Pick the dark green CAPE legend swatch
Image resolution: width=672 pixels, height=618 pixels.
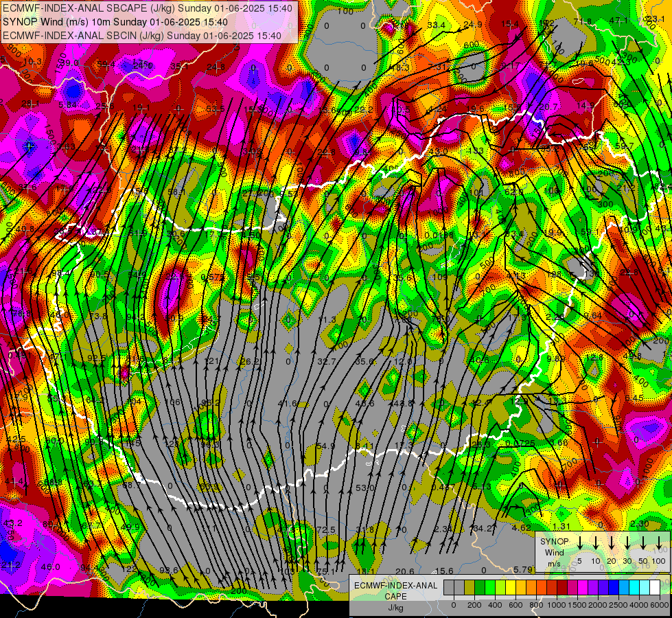480,588
